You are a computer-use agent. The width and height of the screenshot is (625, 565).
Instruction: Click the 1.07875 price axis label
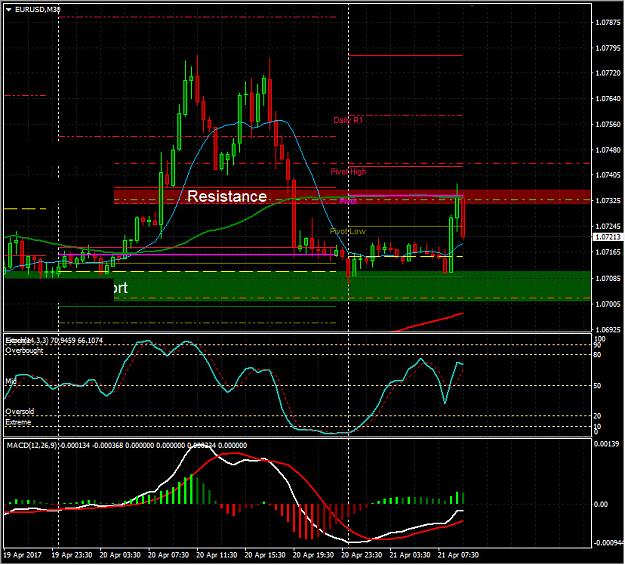click(608, 22)
